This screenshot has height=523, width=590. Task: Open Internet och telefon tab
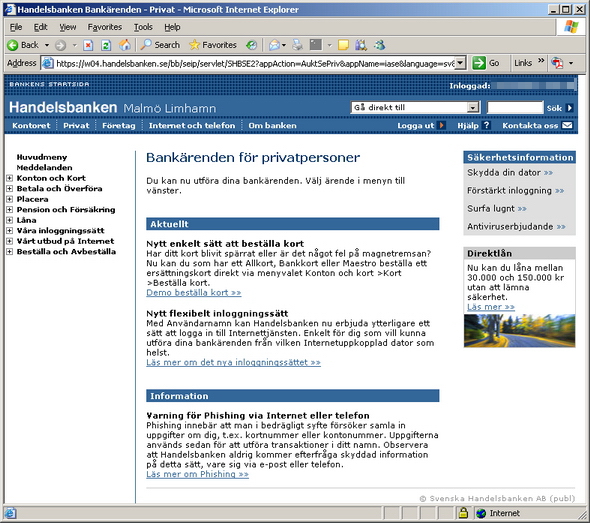pos(192,126)
